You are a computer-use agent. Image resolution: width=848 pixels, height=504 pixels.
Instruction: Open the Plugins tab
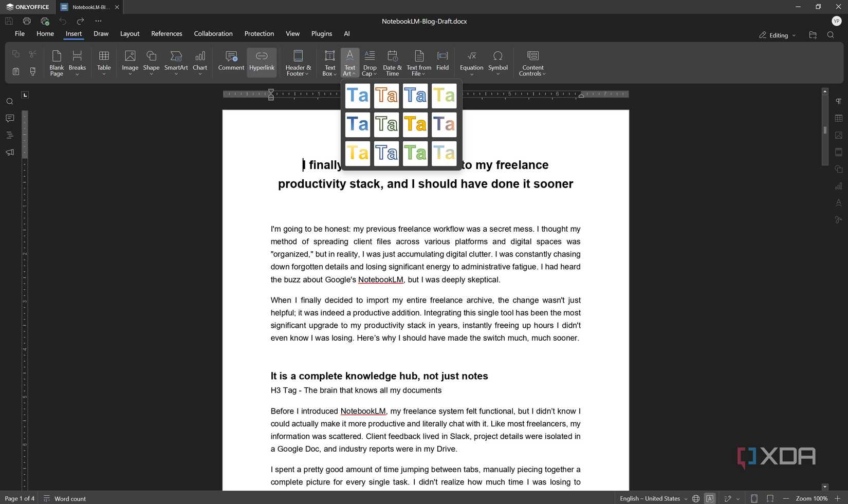coord(321,33)
